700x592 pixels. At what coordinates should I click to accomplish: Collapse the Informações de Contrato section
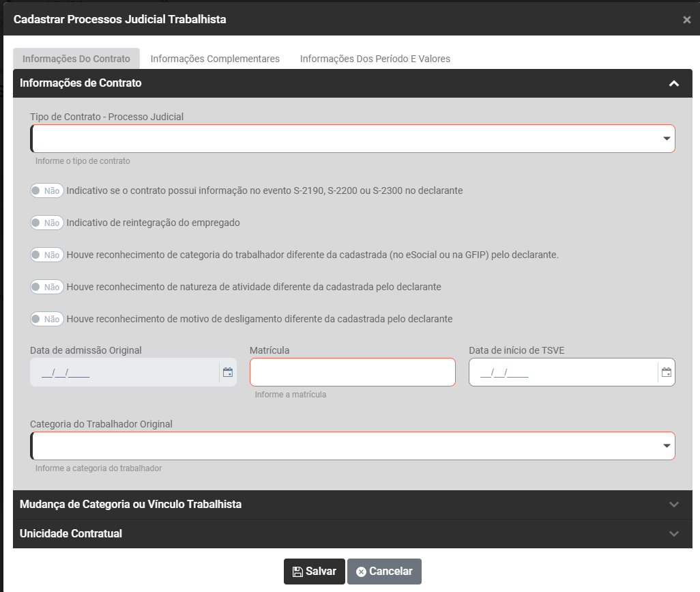pos(674,83)
